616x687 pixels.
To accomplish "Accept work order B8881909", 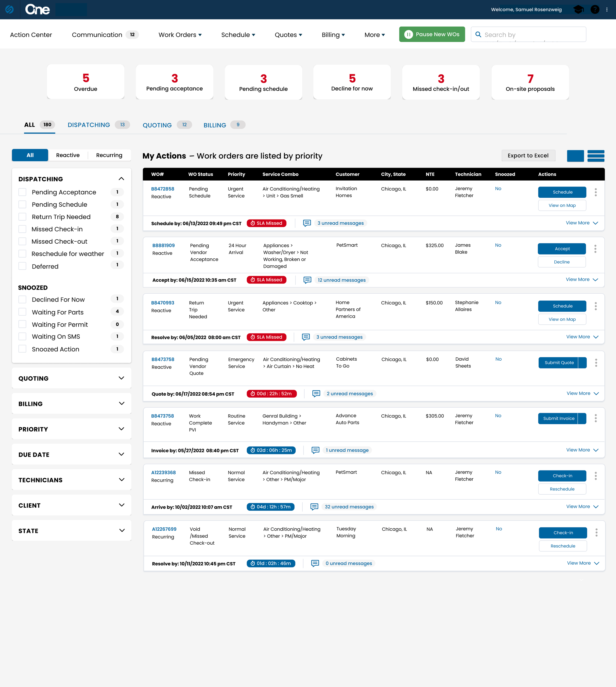I will click(x=562, y=249).
